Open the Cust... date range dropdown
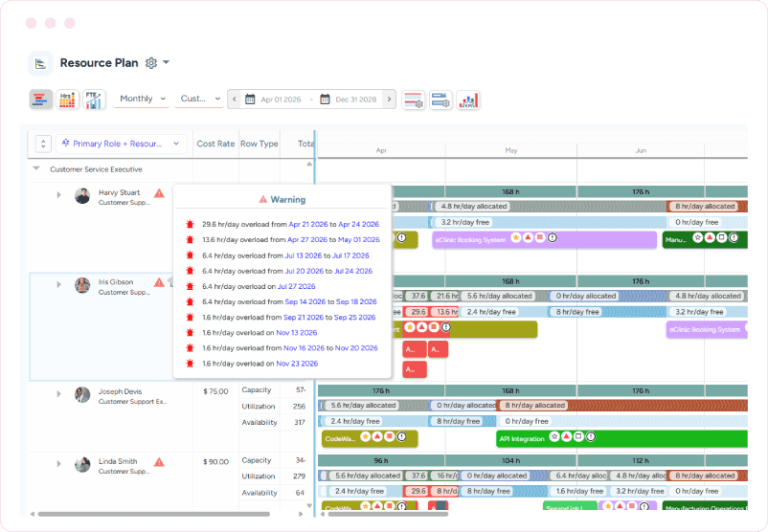The image size is (768, 532). (200, 99)
